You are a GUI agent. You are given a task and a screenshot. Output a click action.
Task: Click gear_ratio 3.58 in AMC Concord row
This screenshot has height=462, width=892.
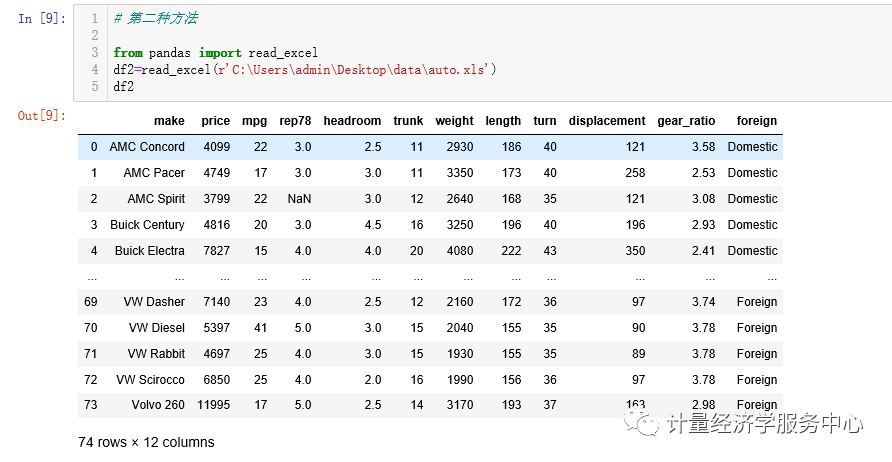point(704,147)
